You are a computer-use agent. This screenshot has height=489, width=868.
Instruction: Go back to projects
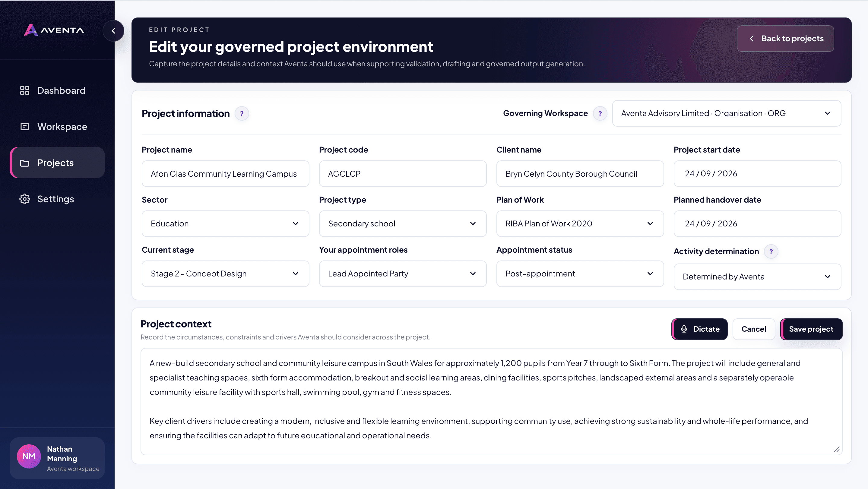coord(785,39)
